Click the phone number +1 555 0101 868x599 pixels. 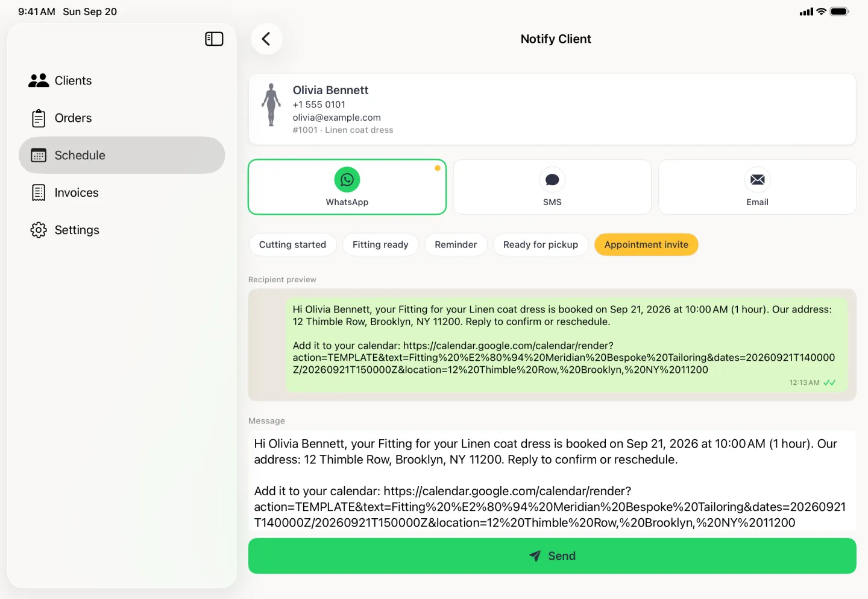pos(319,105)
